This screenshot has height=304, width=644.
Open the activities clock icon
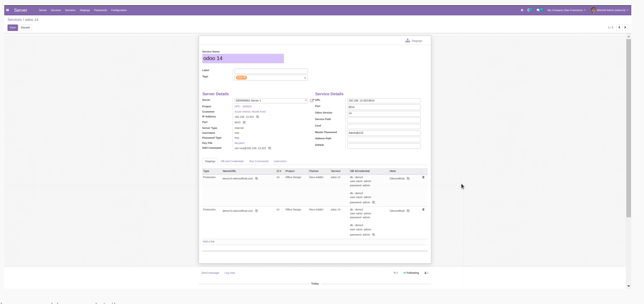click(x=529, y=10)
